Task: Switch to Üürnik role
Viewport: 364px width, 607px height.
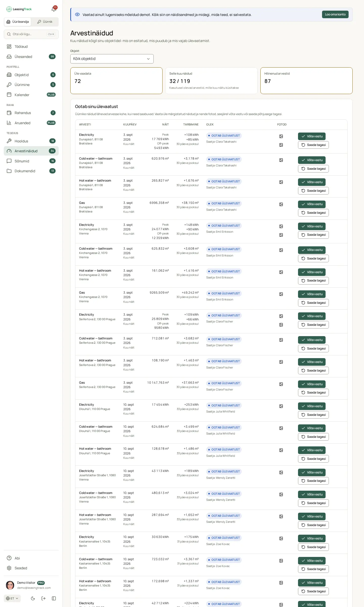Action: 45,22
